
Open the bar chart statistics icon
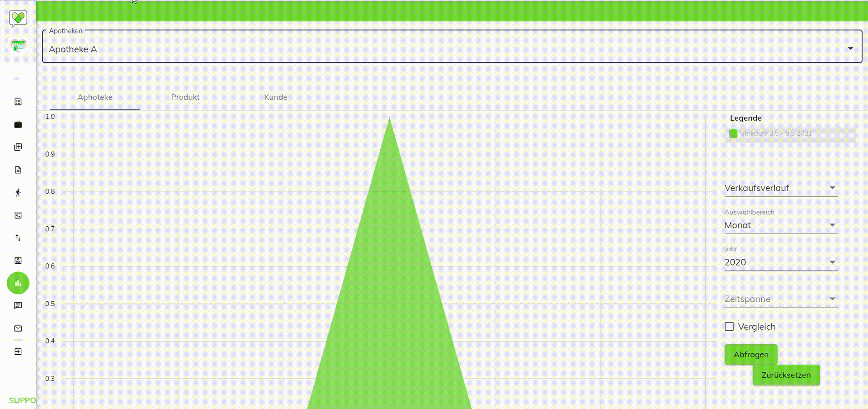point(18,283)
